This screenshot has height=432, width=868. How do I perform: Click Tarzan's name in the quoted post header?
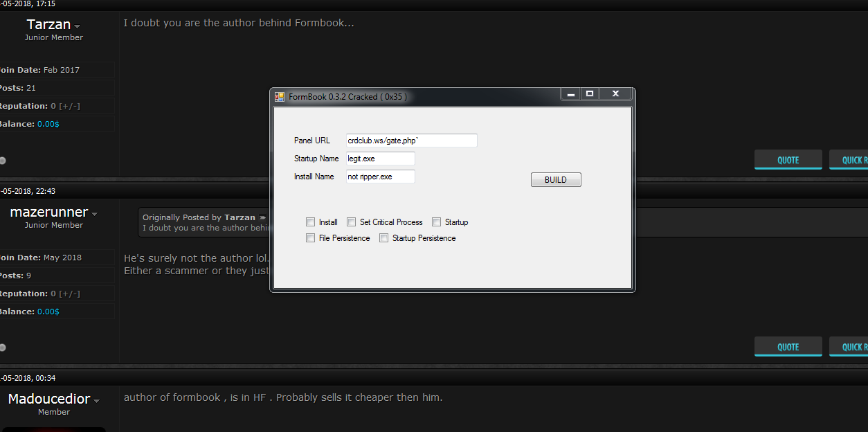[240, 217]
